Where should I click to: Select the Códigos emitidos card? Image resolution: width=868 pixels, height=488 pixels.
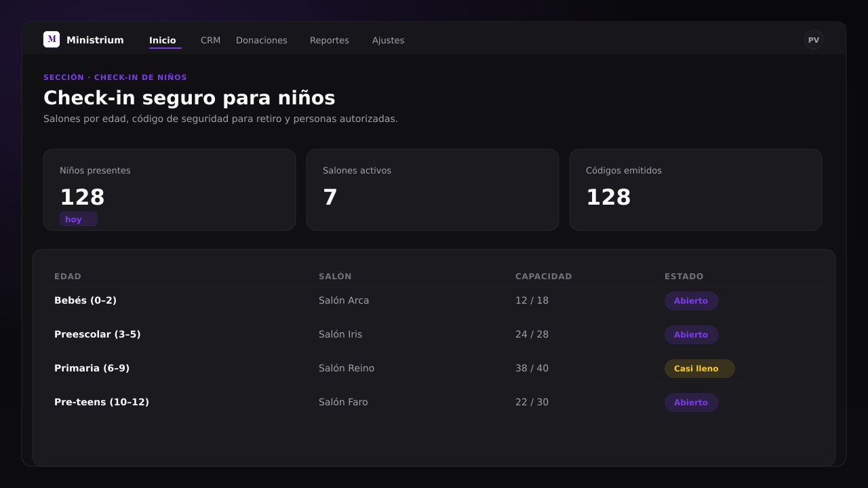tap(696, 190)
